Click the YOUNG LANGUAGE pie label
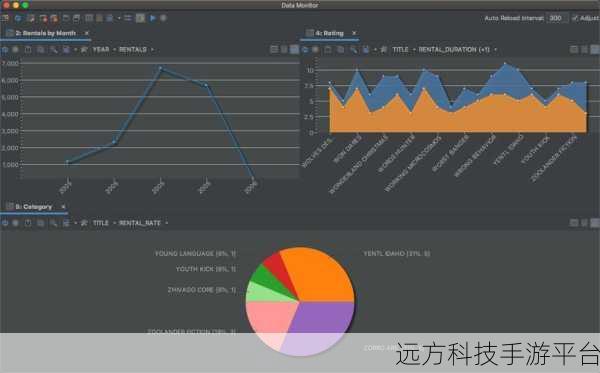The height and width of the screenshot is (373, 600). 195,253
